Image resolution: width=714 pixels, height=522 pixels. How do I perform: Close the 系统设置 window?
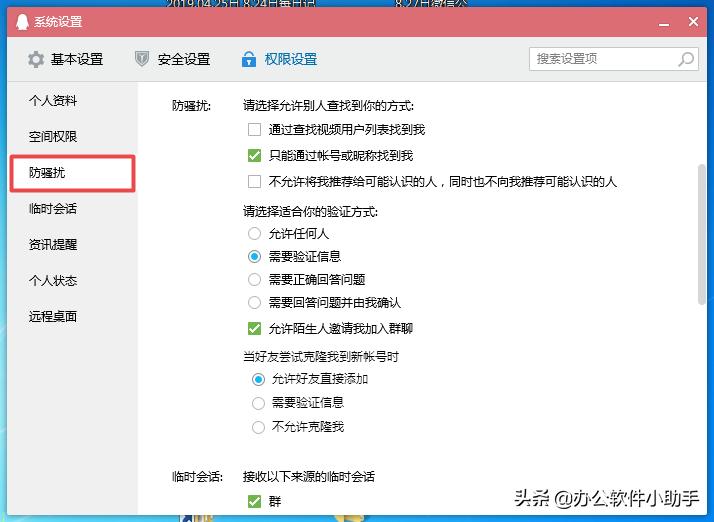[694, 22]
